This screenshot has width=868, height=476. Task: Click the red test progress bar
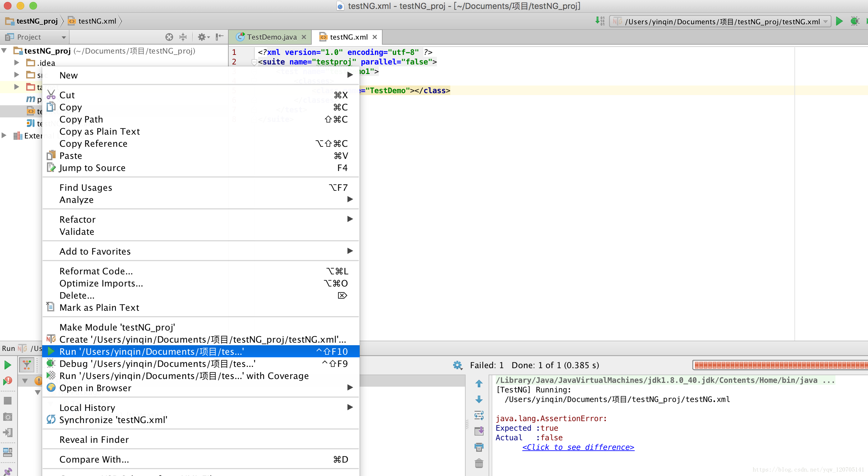780,365
